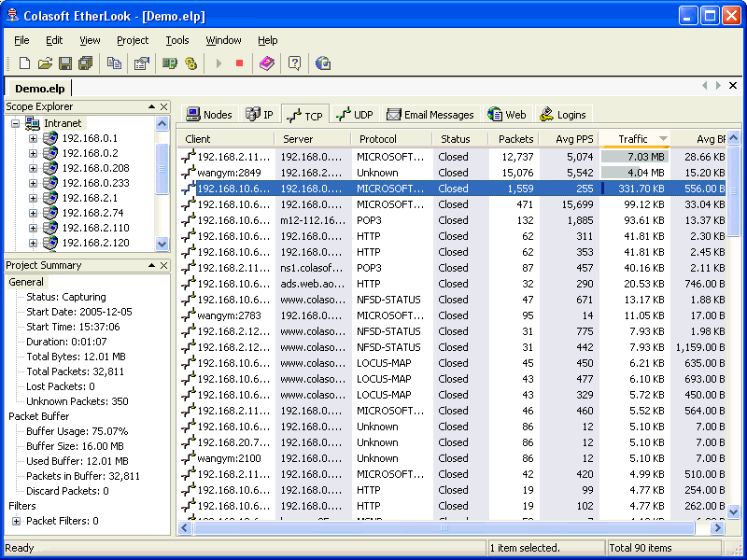Click the Traffic column sort arrow

click(x=663, y=139)
